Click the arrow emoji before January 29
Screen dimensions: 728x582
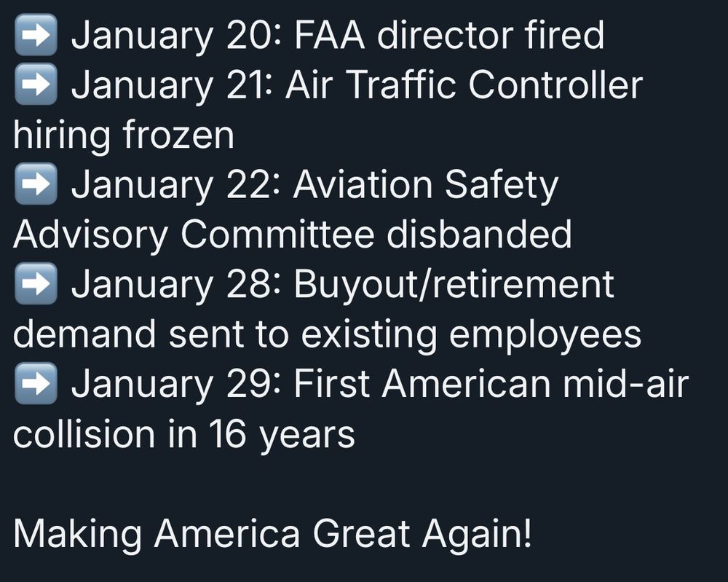pos(36,383)
